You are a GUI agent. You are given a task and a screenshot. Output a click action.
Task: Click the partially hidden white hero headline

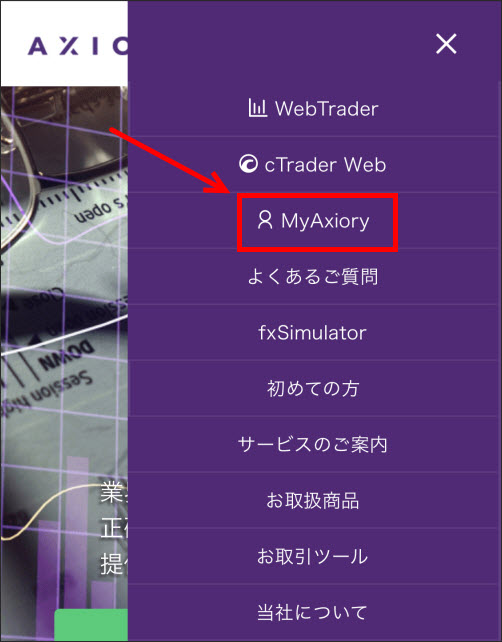tap(115, 529)
